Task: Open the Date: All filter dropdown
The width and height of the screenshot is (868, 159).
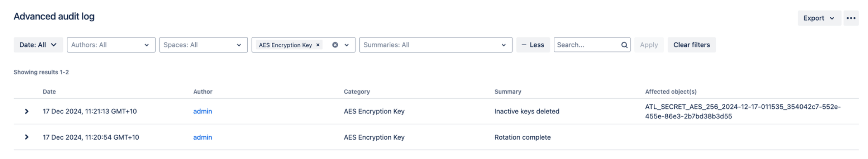Action: pyautogui.click(x=38, y=45)
